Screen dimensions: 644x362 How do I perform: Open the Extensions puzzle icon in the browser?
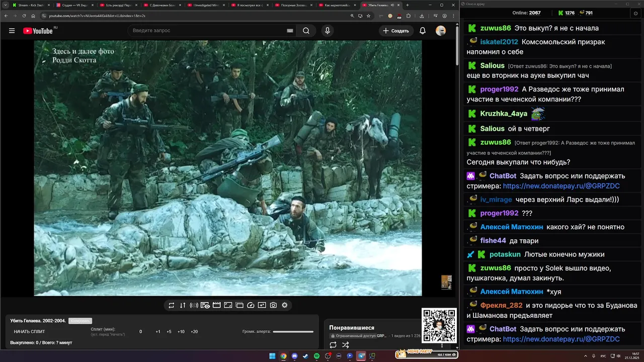[409, 16]
